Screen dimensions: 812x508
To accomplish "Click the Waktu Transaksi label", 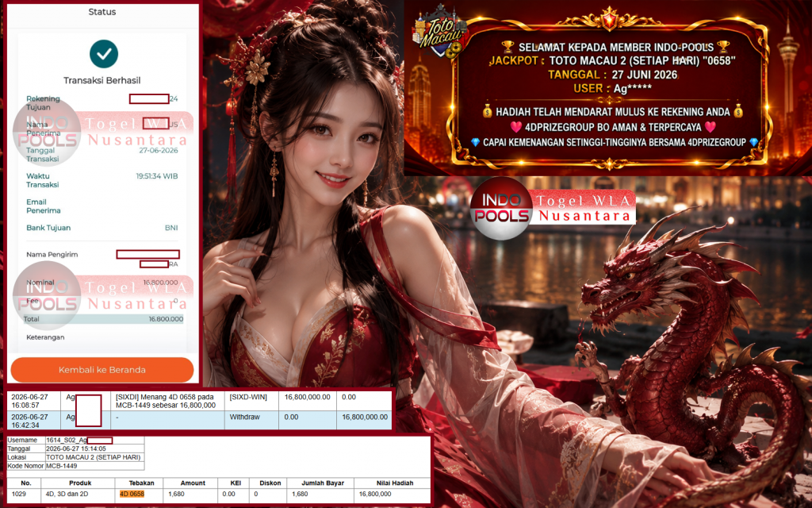I will [x=43, y=180].
